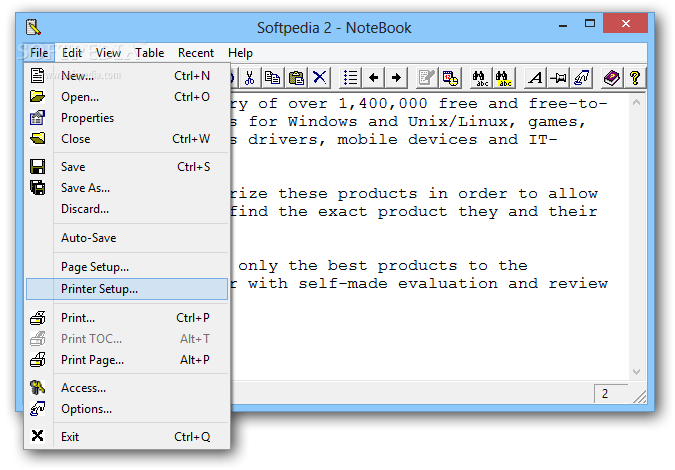Click the Delete X toolbar icon
675x470 pixels.
(319, 78)
